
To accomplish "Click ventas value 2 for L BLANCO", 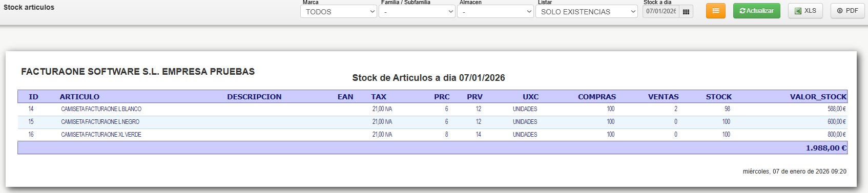I will tap(676, 109).
